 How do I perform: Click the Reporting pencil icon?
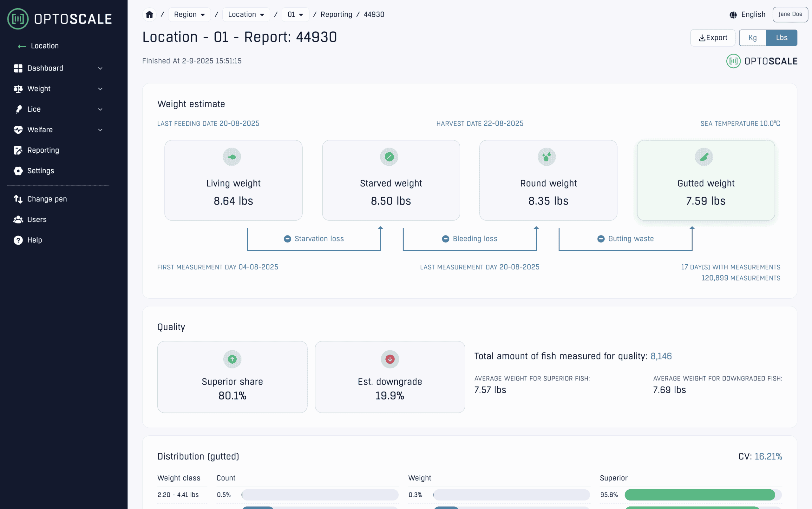[x=18, y=150]
